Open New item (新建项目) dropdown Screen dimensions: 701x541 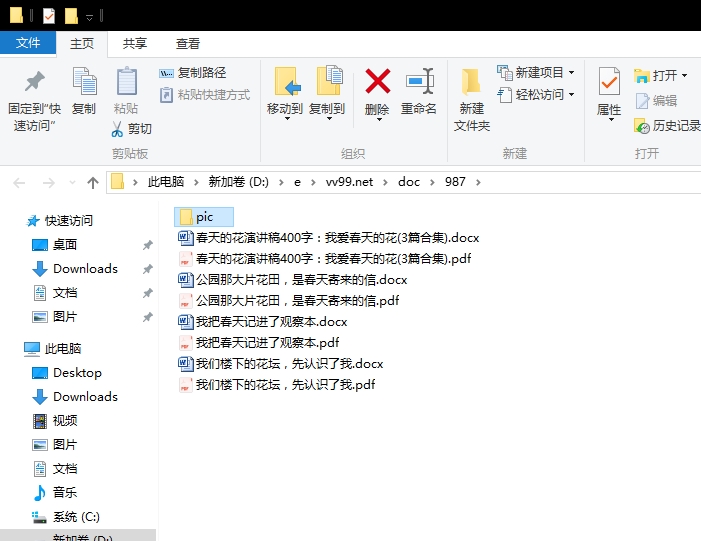(536, 72)
